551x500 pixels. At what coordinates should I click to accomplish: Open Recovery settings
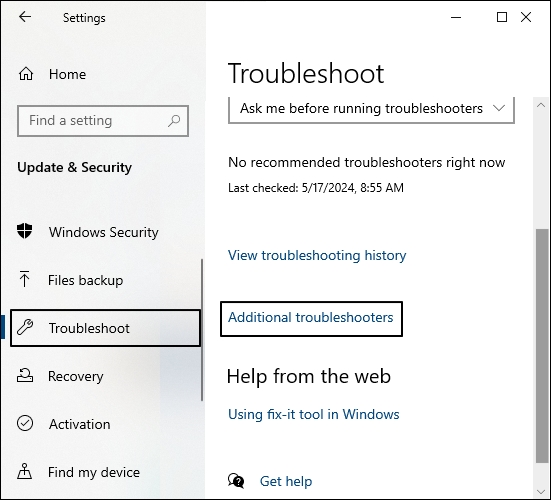click(x=76, y=376)
